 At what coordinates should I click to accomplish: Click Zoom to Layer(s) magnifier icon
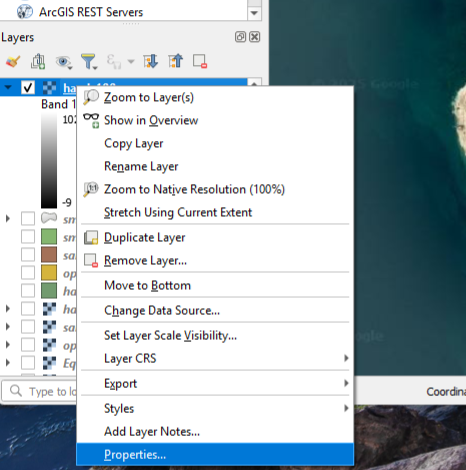point(91,97)
